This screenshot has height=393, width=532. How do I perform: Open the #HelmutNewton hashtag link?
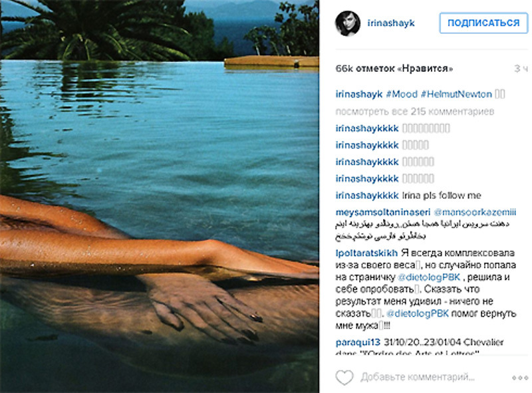456,94
